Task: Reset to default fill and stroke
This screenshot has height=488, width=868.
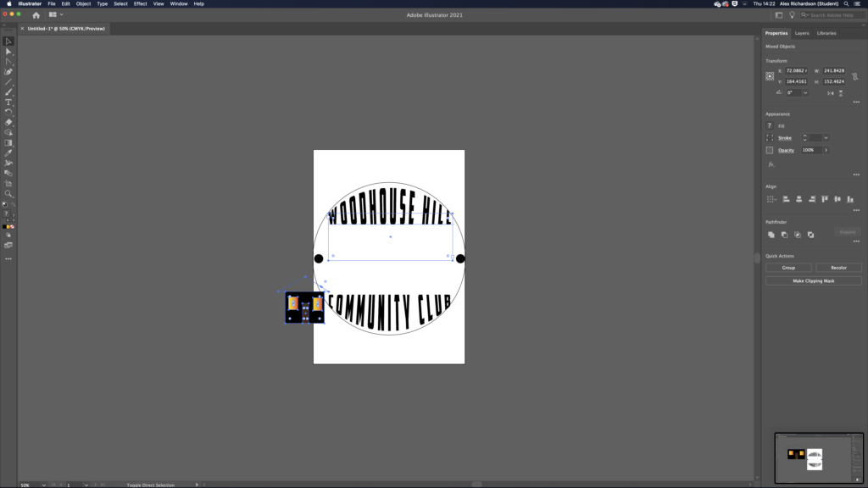Action: click(x=4, y=205)
